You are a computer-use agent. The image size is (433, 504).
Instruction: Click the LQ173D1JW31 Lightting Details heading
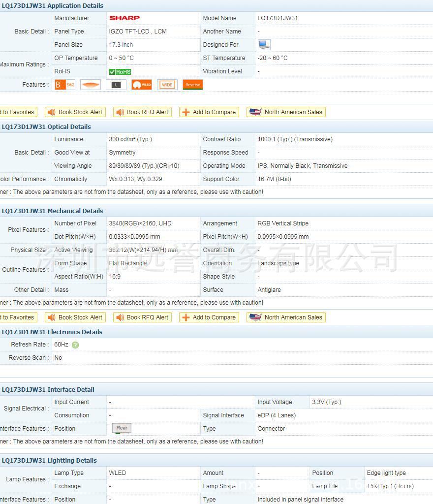(x=50, y=460)
